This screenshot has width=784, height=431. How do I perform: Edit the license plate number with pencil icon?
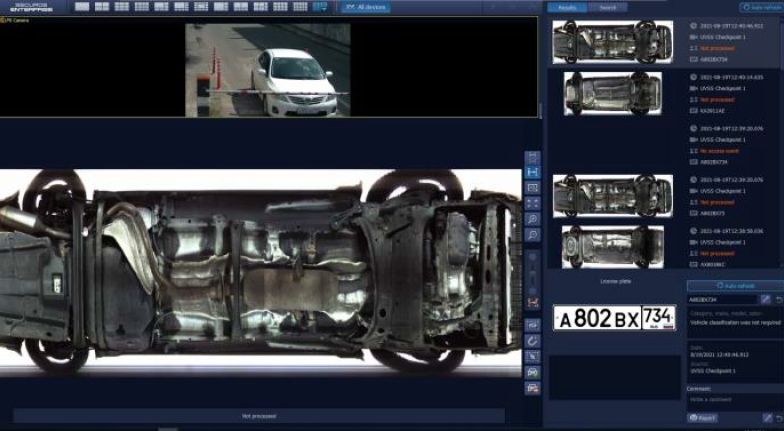(x=765, y=299)
